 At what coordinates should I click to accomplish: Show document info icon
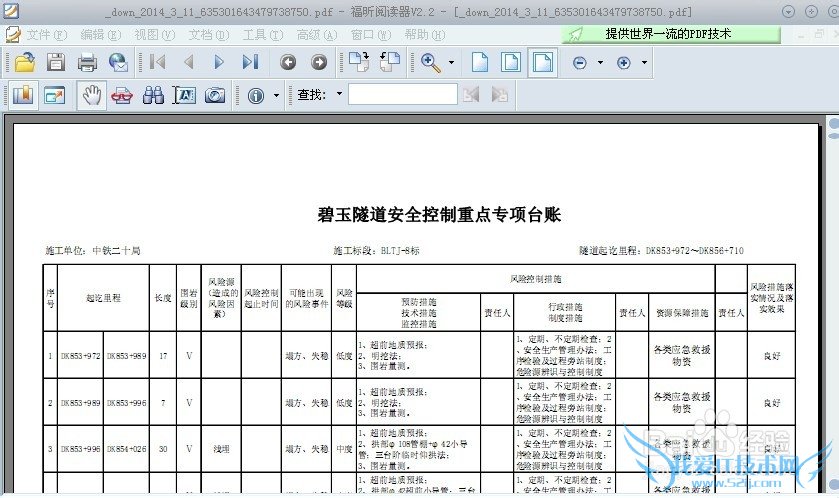[x=256, y=96]
